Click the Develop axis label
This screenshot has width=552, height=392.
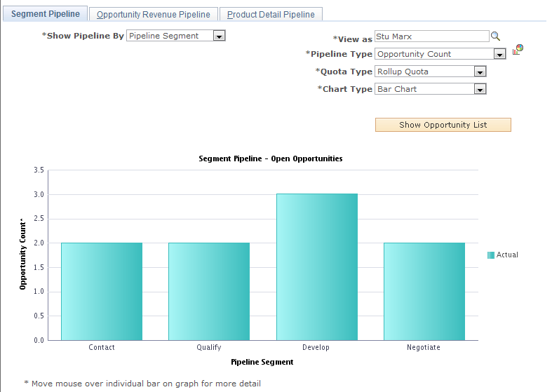(316, 347)
